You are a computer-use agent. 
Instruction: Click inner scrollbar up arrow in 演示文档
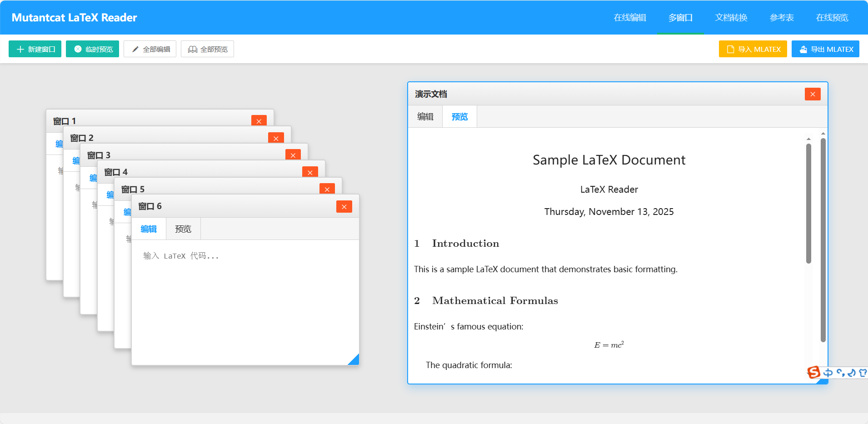(808, 139)
